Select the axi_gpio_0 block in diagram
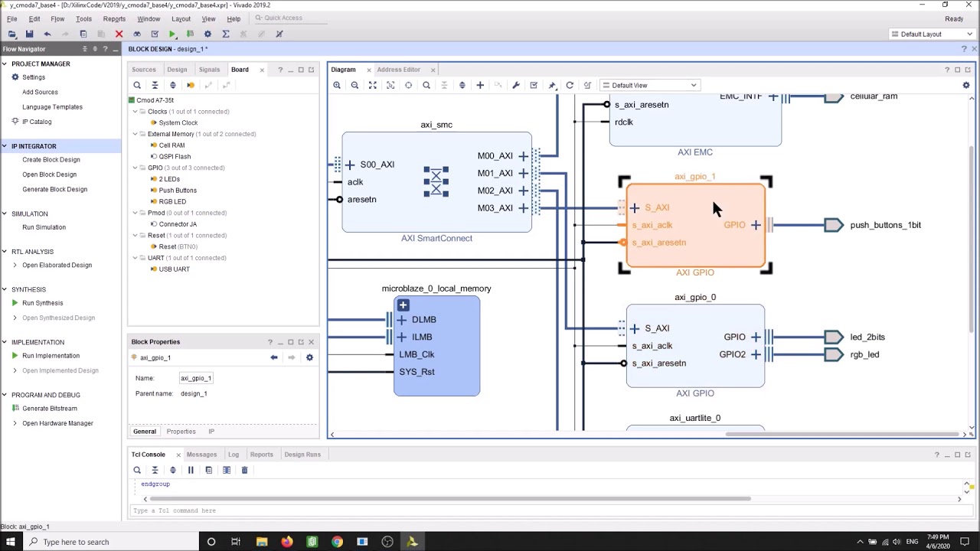The width and height of the screenshot is (980, 551). [x=695, y=346]
